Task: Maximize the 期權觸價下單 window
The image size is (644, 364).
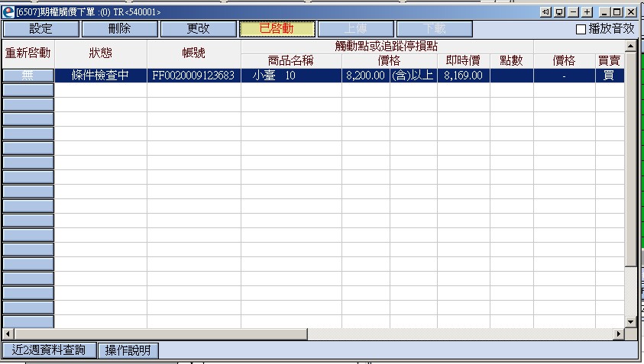Action: pyautogui.click(x=617, y=12)
